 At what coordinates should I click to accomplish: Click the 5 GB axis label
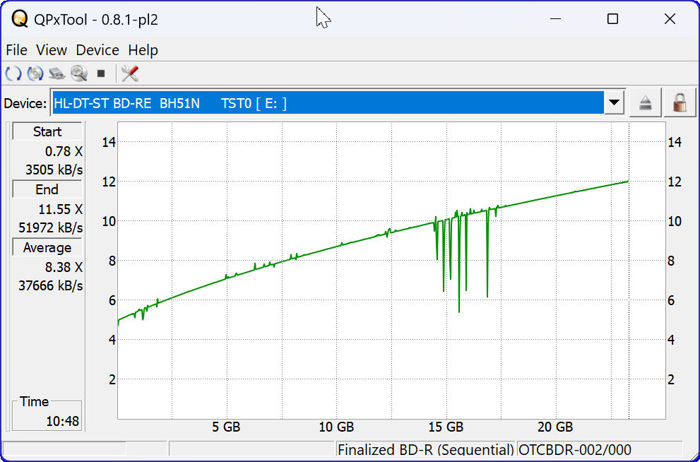pyautogui.click(x=226, y=427)
